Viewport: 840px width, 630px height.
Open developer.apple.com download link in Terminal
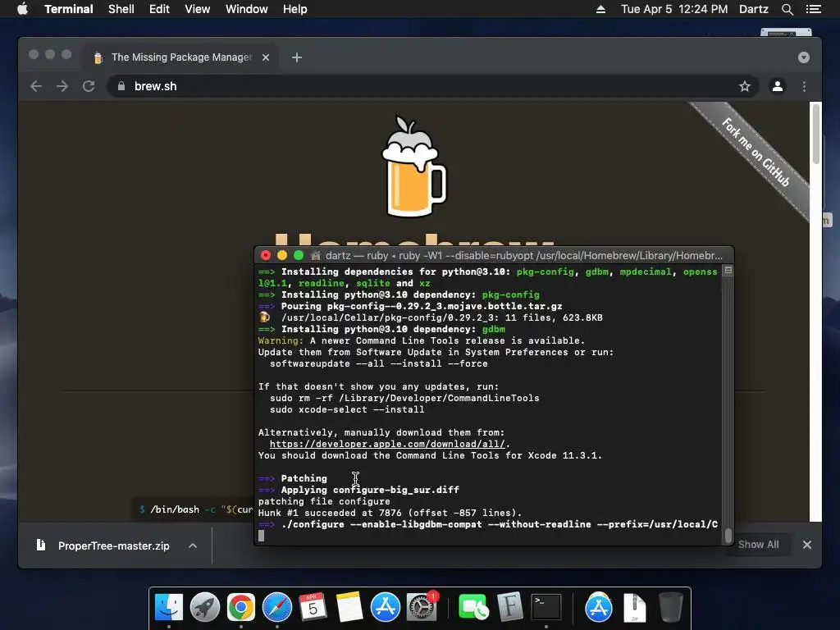[x=387, y=444]
